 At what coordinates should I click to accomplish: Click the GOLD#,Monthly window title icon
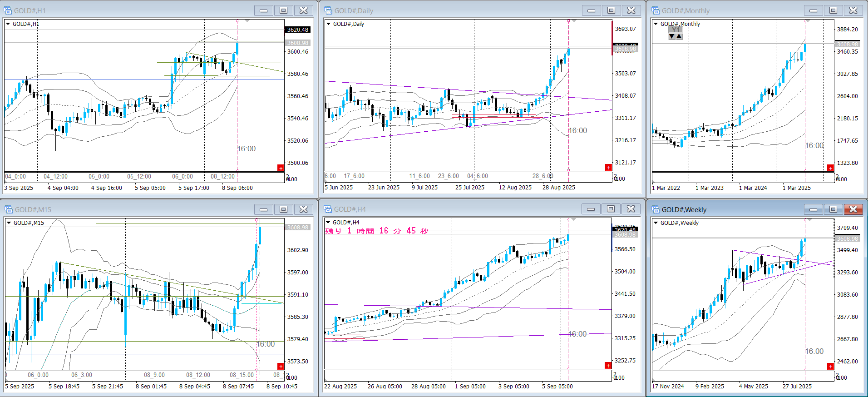coord(655,10)
